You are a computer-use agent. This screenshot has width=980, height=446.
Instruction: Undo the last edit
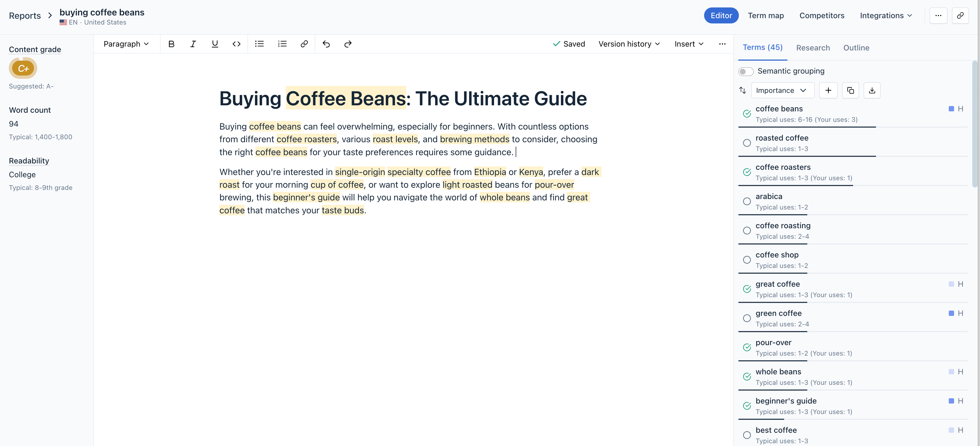click(x=326, y=44)
